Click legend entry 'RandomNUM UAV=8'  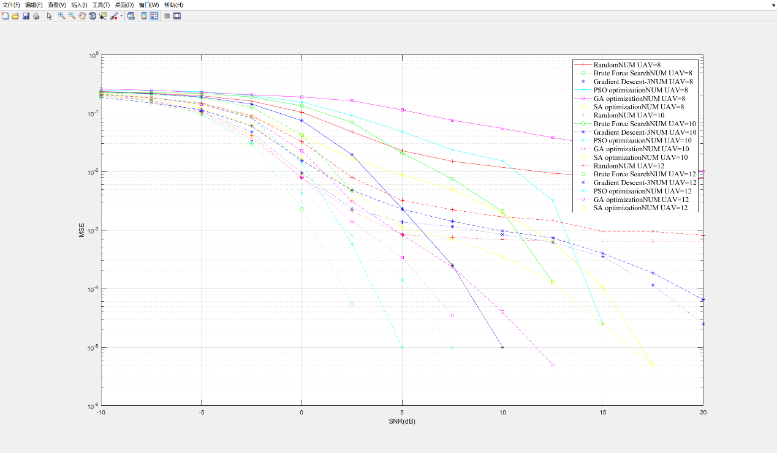(x=627, y=65)
